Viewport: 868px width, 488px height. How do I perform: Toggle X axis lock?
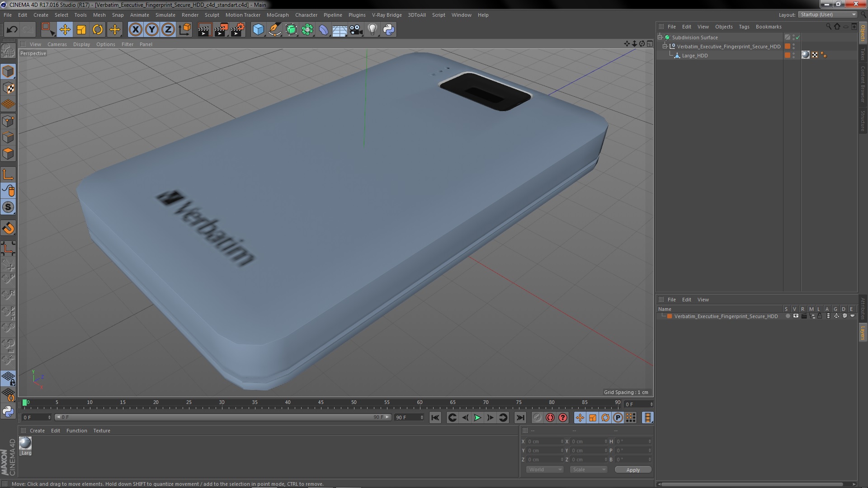click(135, 30)
